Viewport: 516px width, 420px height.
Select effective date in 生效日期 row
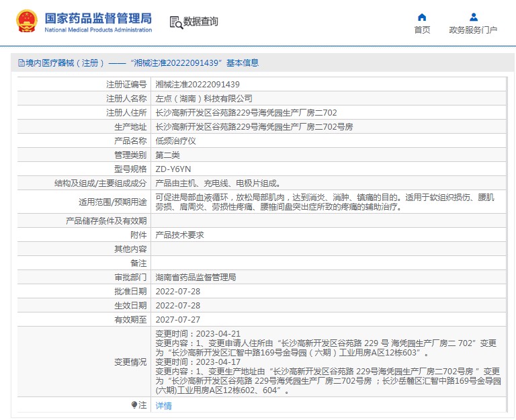pos(177,306)
